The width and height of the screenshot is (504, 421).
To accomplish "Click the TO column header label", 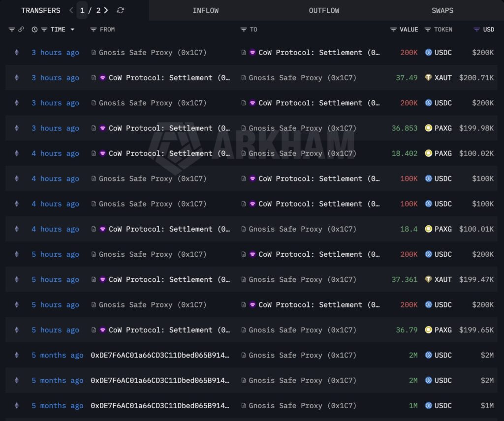I will [x=253, y=30].
